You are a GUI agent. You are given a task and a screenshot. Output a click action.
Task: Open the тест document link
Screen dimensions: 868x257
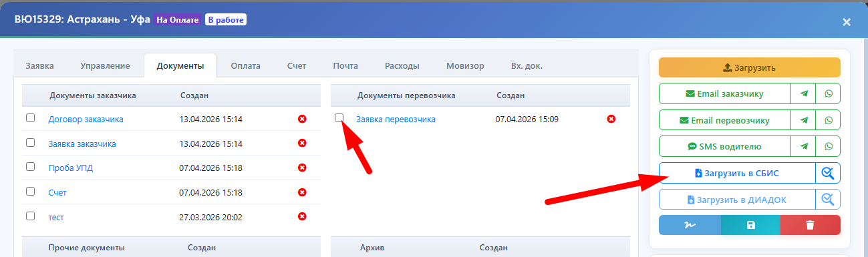point(56,217)
